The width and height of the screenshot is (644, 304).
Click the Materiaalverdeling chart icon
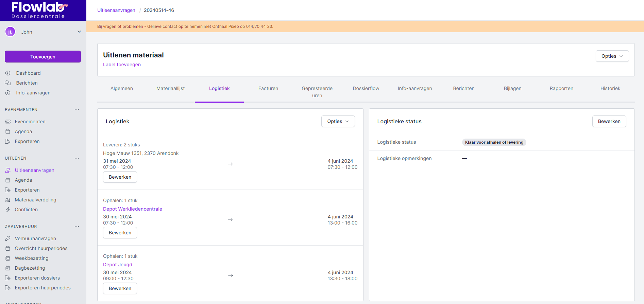(8, 200)
